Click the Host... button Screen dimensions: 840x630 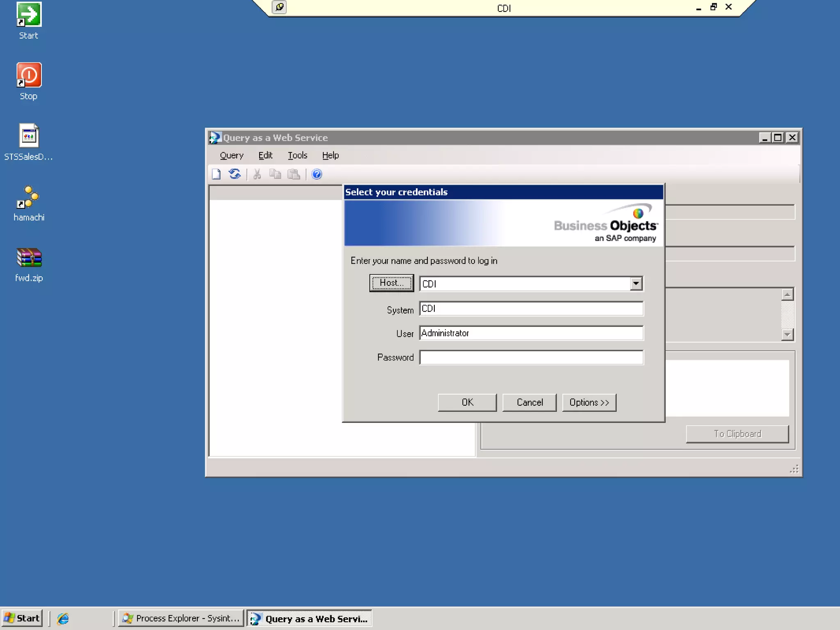[x=391, y=283]
